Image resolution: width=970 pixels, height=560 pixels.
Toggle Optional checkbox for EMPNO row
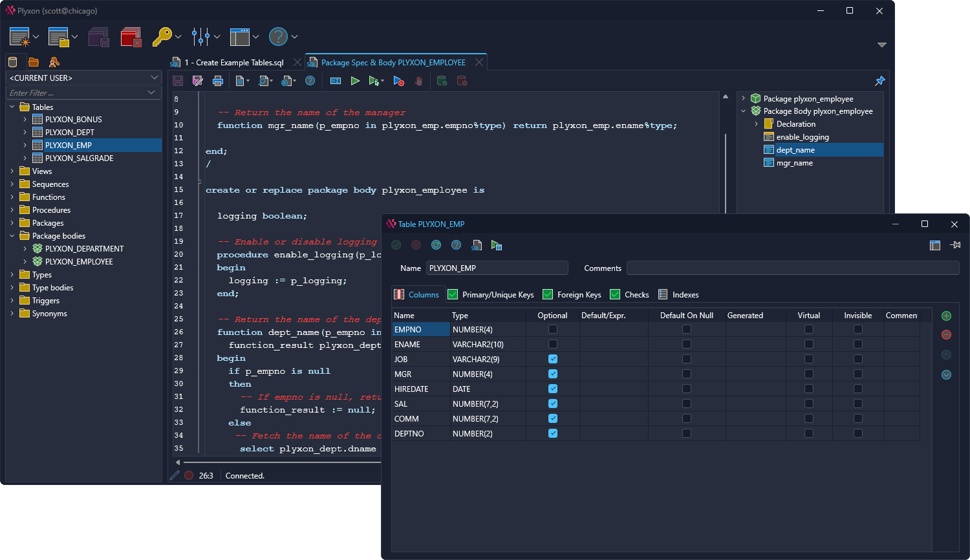(x=553, y=329)
